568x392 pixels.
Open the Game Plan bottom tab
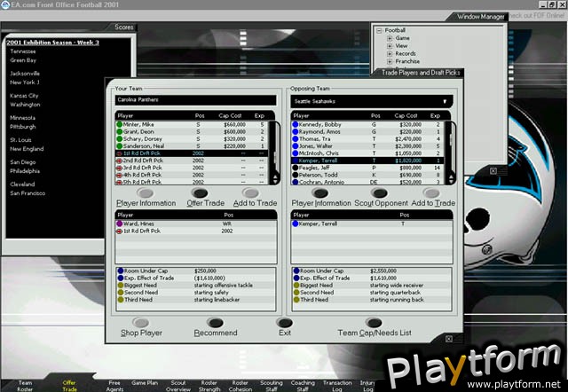[145, 383]
